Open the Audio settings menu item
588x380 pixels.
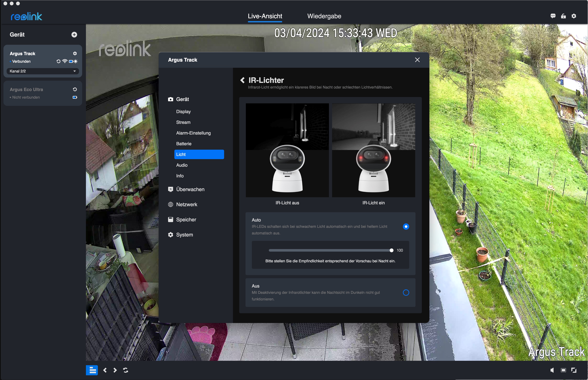click(182, 165)
